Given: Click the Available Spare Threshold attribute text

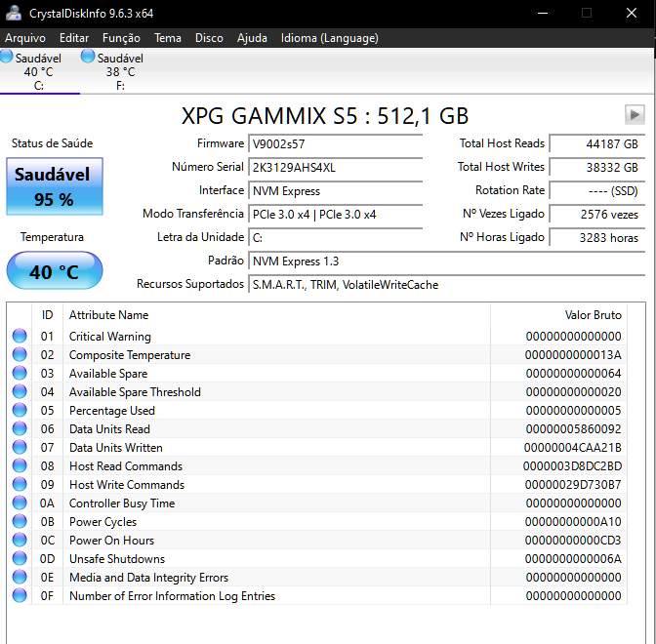Looking at the screenshot, I should [x=135, y=392].
